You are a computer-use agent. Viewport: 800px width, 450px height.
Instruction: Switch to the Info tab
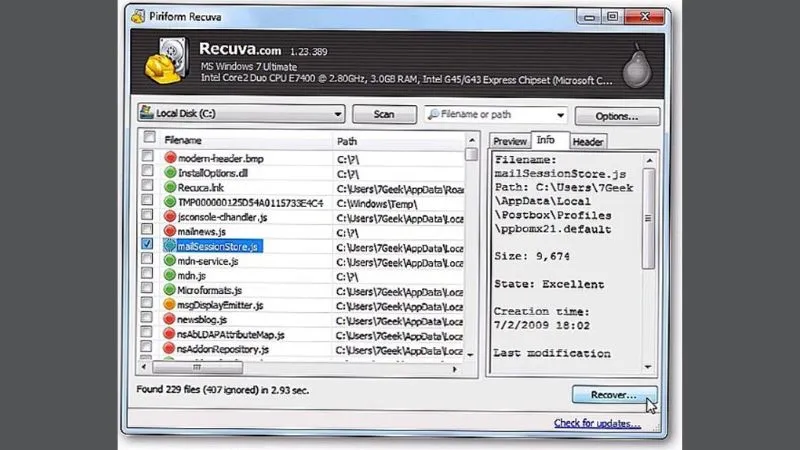pos(545,140)
